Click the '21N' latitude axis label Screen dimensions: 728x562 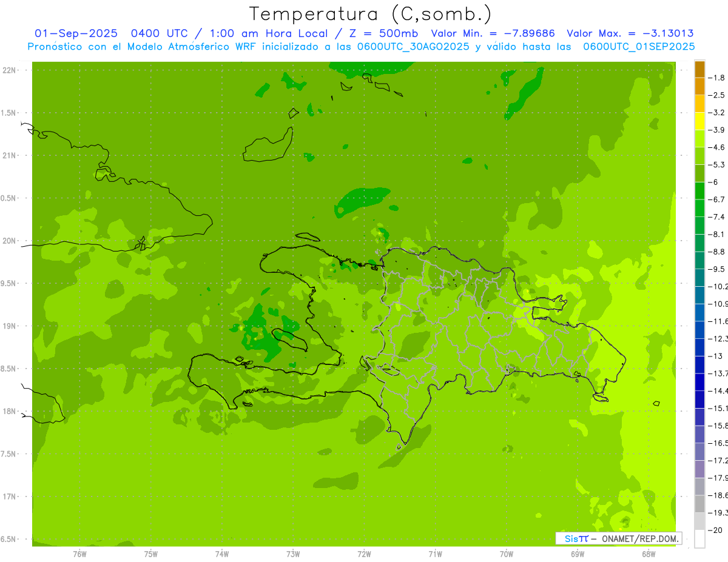coord(10,156)
